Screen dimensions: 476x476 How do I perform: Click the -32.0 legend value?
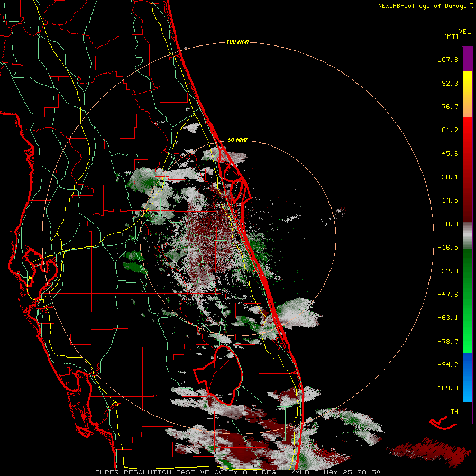tap(448, 271)
